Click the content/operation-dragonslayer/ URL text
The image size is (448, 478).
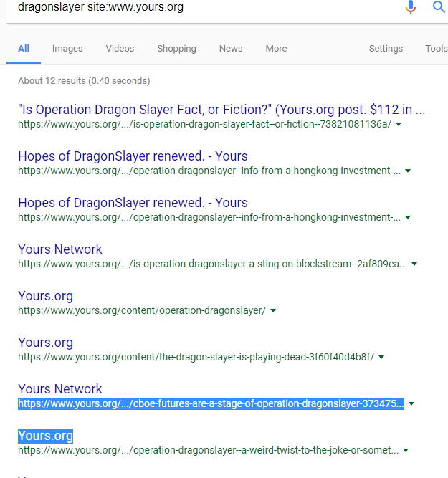click(142, 310)
